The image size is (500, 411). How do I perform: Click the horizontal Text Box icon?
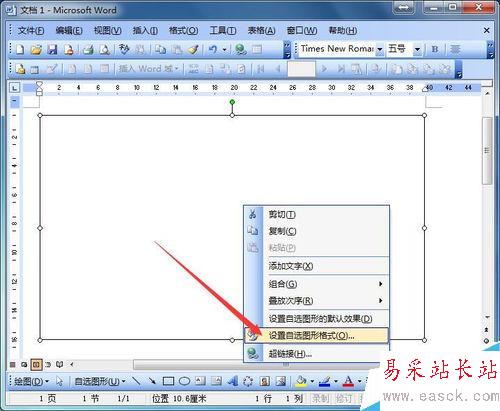(200, 381)
